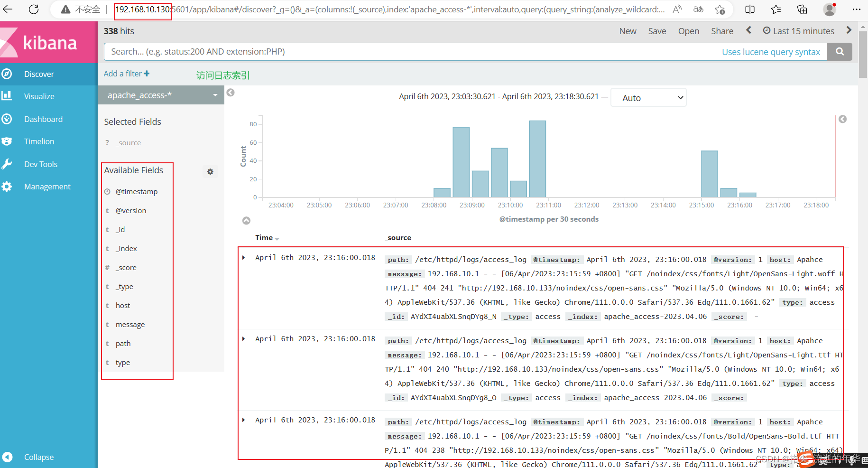The image size is (868, 468).
Task: Open the Last 15 minutes time picker
Action: pos(799,31)
